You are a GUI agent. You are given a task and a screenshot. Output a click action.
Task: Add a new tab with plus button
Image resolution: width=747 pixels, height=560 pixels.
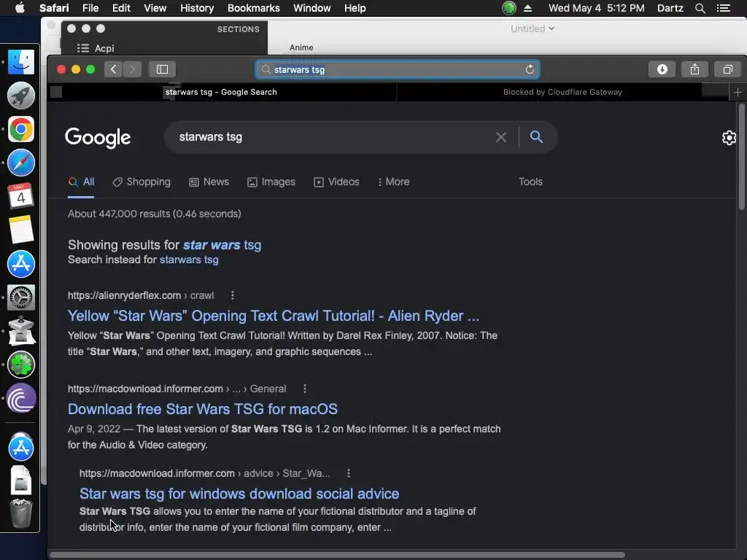[x=738, y=93]
